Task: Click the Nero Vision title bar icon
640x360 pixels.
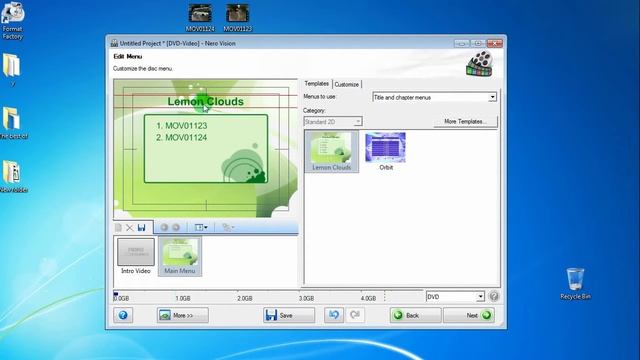Action: tap(114, 43)
